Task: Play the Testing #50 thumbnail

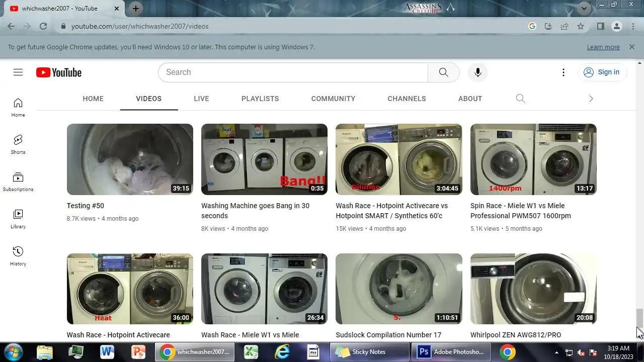Action: pyautogui.click(x=130, y=159)
